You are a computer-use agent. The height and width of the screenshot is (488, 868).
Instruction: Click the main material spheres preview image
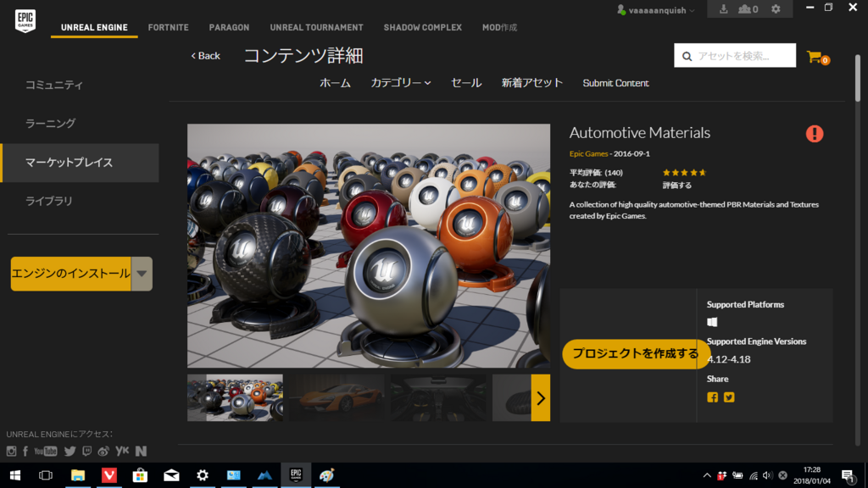[369, 246]
